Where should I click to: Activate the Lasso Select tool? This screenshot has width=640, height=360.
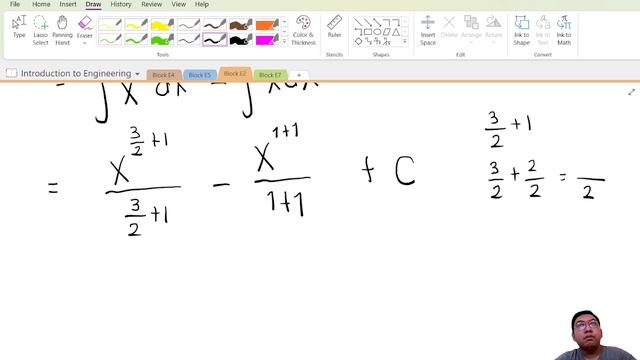click(x=40, y=30)
